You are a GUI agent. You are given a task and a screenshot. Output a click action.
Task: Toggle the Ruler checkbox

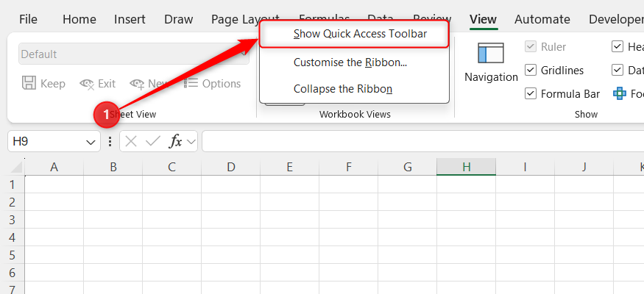531,47
